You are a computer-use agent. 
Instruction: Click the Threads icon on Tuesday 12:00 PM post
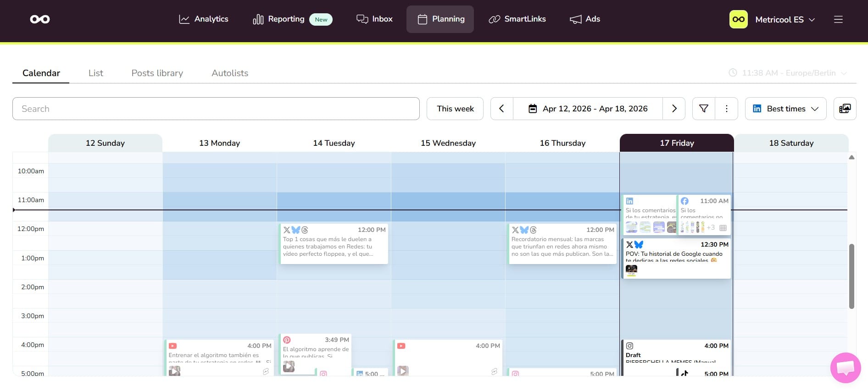(305, 230)
